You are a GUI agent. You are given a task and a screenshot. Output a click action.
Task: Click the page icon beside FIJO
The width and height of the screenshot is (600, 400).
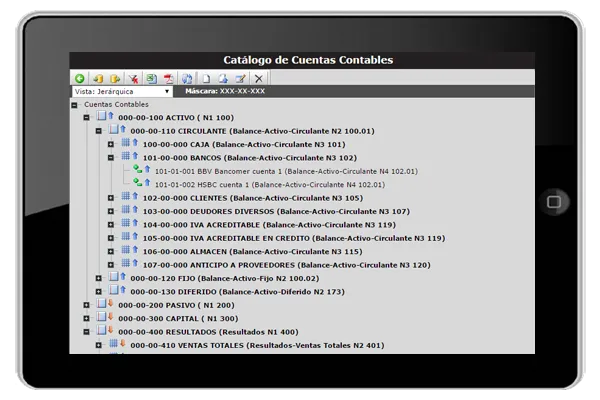click(x=114, y=276)
